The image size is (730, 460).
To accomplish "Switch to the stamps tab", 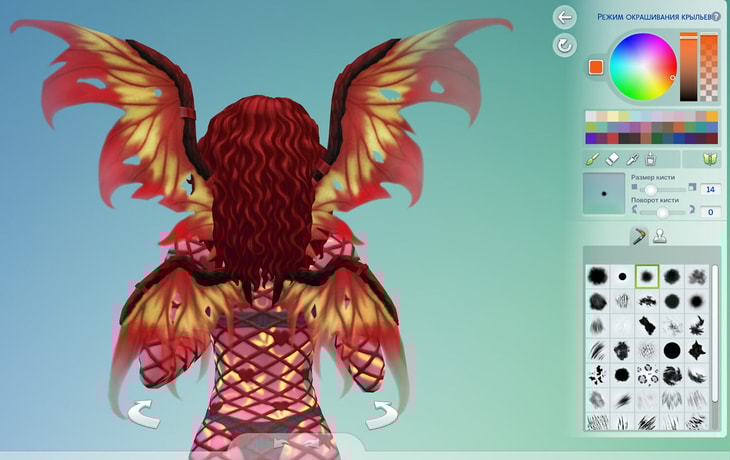I will tap(660, 236).
